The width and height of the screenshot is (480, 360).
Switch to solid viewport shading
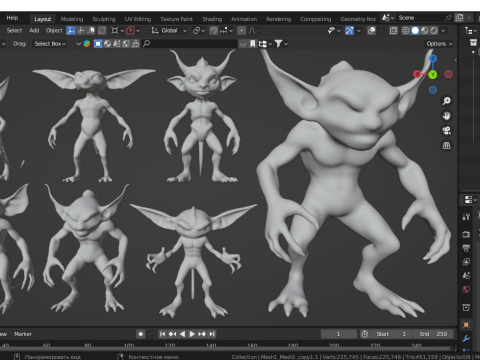coord(415,31)
